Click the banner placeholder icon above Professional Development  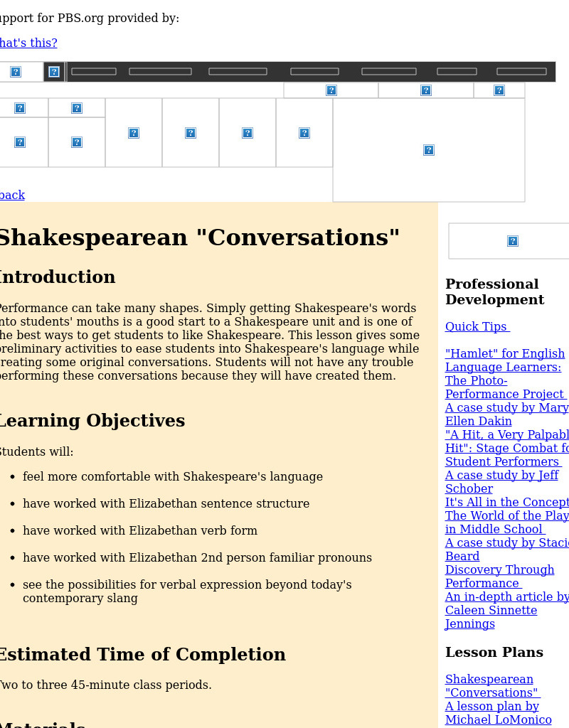513,241
